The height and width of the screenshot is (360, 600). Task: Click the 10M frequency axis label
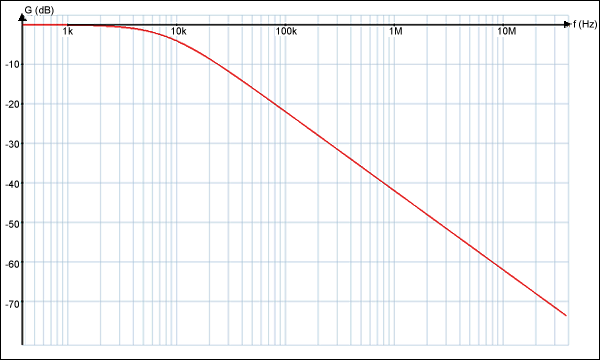(x=506, y=31)
